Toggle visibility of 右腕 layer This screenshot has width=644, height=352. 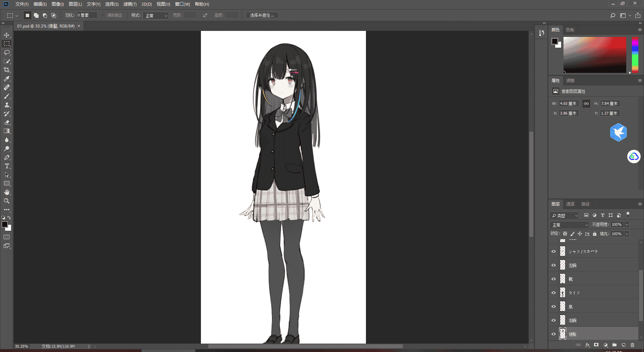coord(554,320)
